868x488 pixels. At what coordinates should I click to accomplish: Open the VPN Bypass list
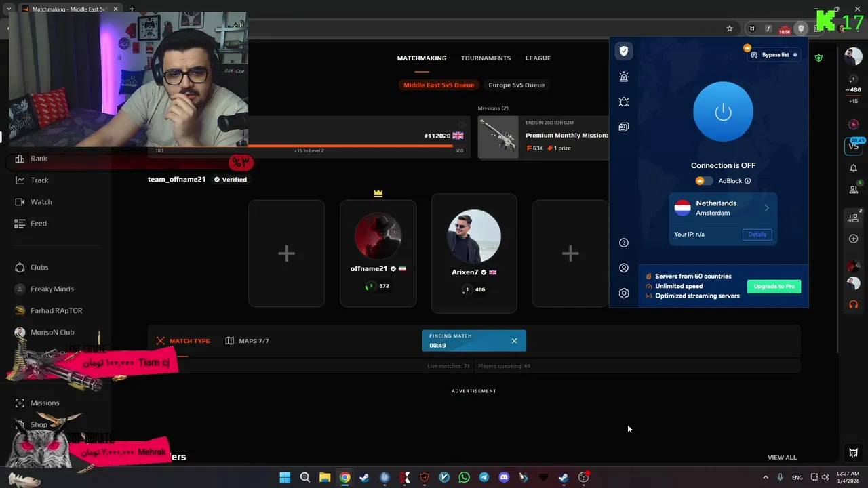pos(774,55)
